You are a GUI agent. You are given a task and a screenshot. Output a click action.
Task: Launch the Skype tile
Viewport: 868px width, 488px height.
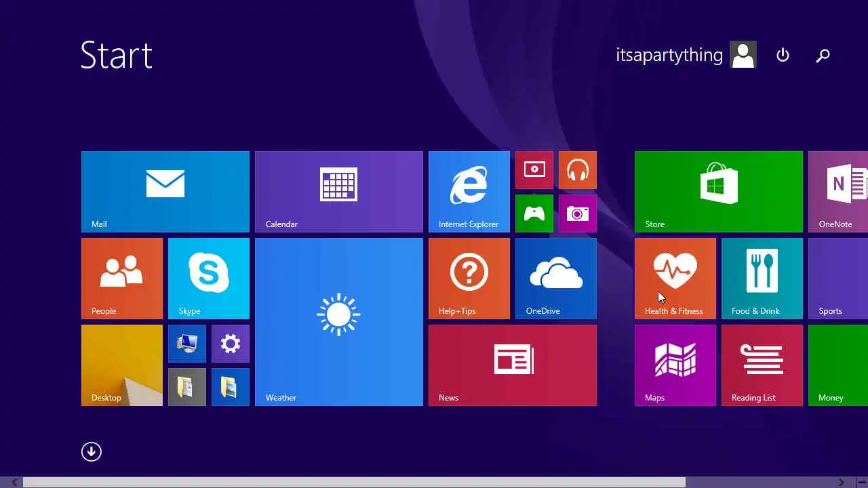click(x=209, y=279)
